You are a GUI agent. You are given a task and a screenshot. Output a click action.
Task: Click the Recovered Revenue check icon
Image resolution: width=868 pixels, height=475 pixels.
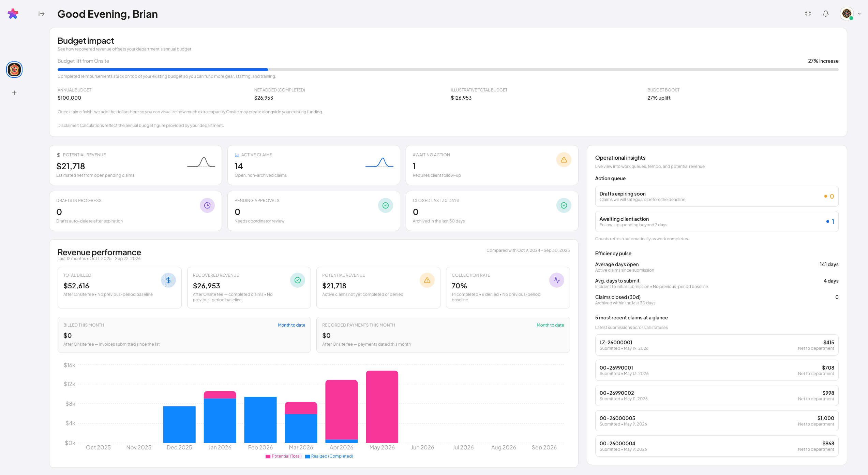point(298,280)
